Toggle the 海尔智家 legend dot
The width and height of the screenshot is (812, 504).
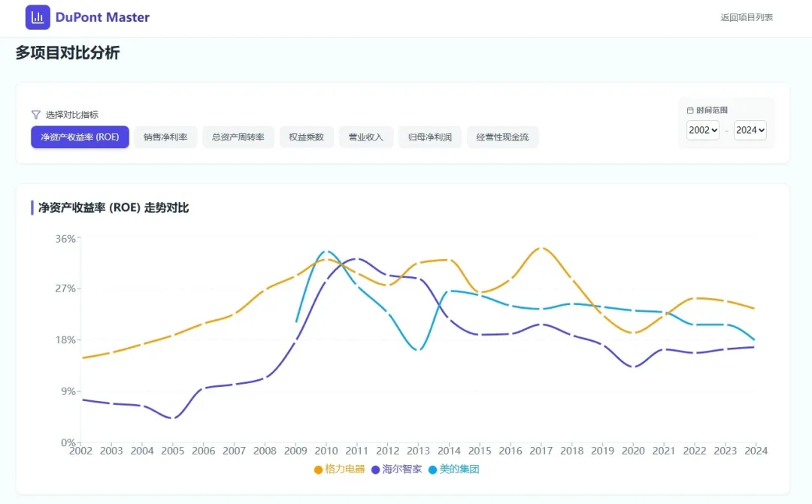pyautogui.click(x=375, y=470)
